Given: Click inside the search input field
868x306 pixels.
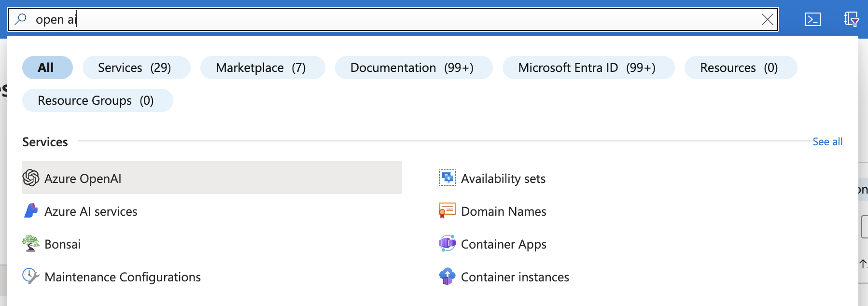Looking at the screenshot, I should 386,19.
